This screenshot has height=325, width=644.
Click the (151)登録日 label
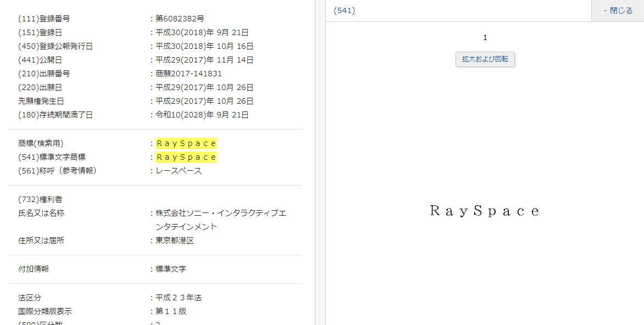point(40,32)
